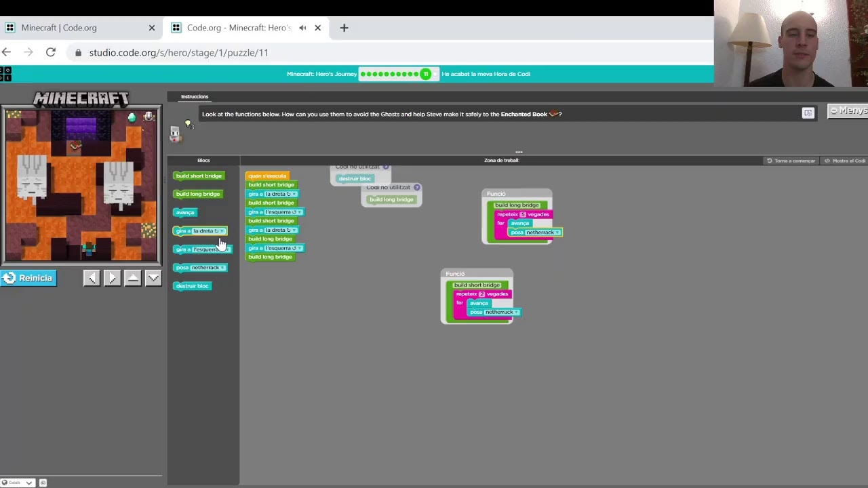Image resolution: width=868 pixels, height=488 pixels.
Task: Select the unused 'destruir bloc' block
Action: click(355, 179)
